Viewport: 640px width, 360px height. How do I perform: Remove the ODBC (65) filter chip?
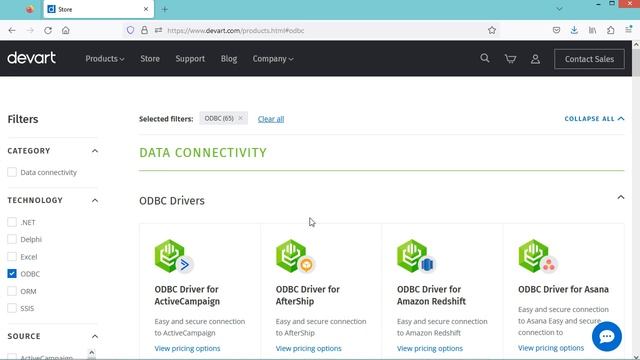click(240, 118)
